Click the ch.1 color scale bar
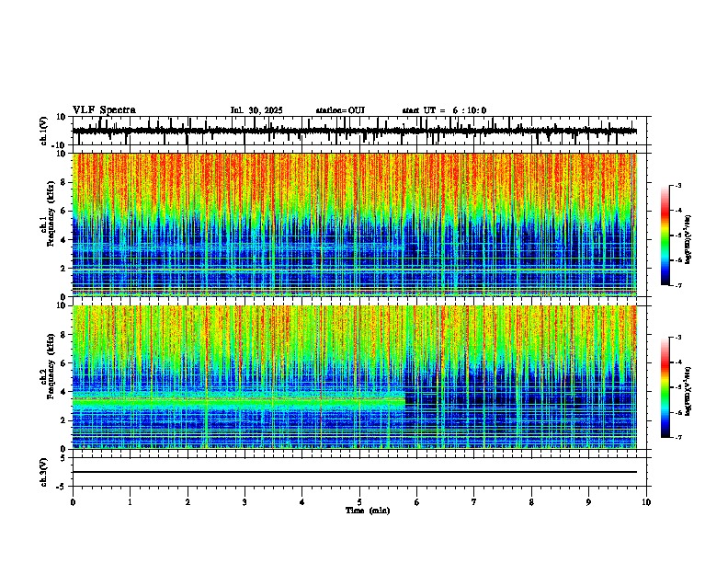Screen dimensions: 728x563 tap(665, 236)
